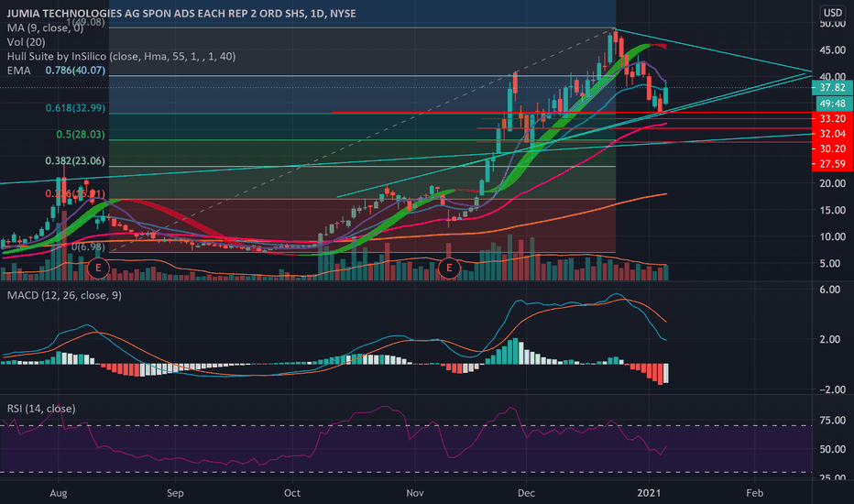Viewport: 854px width, 504px height.
Task: Click the 2021 date axis label
Action: click(x=649, y=493)
